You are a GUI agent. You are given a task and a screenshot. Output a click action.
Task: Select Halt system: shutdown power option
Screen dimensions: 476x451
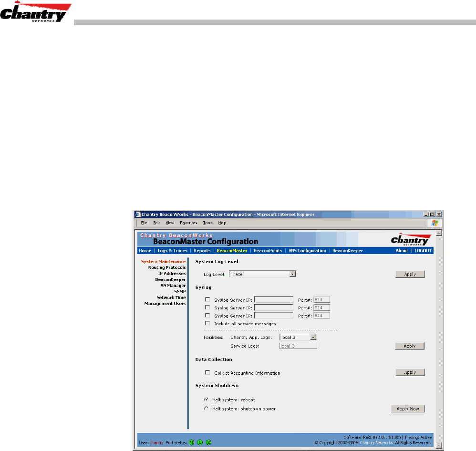[207, 409]
